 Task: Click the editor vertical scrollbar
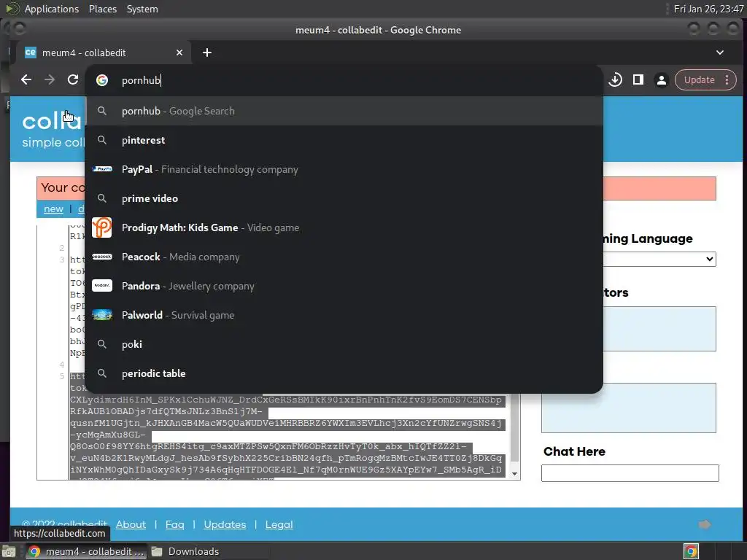(x=514, y=429)
